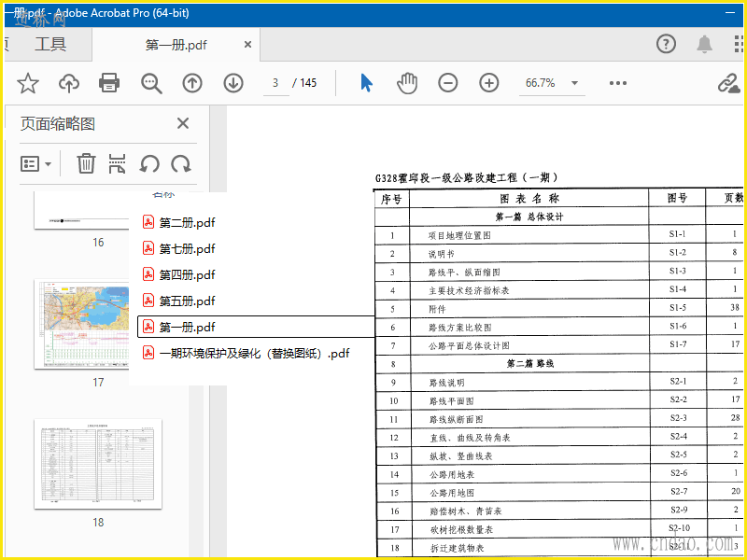The height and width of the screenshot is (560, 747).
Task: Click table row 公路用地图
Action: tap(452, 493)
